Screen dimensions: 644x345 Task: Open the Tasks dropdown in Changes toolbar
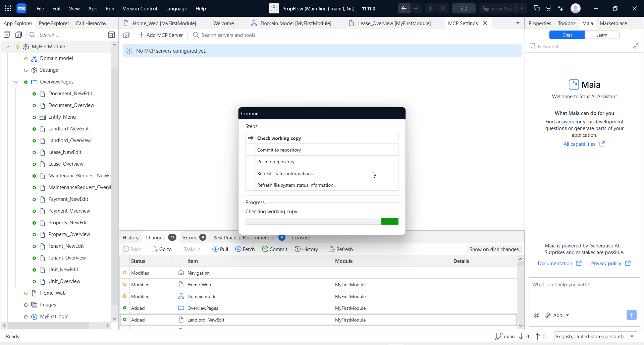point(192,249)
